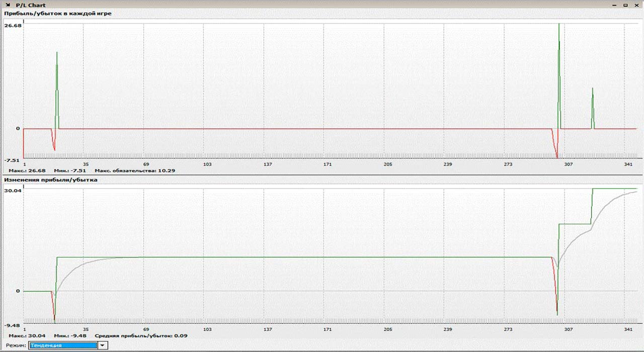644x352 pixels.
Task: Click x-axis label 341 under the bottom chart
Action: point(628,329)
